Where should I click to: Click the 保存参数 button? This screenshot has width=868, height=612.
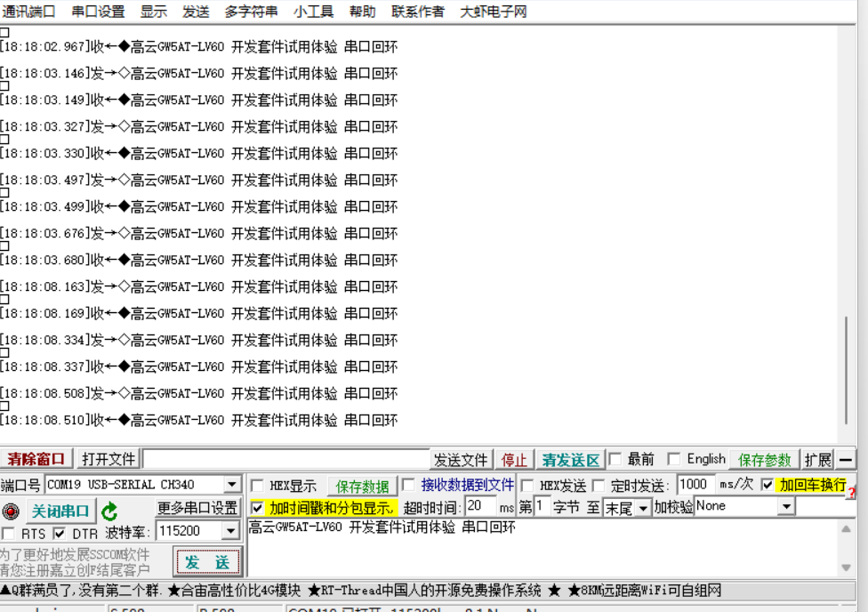click(x=765, y=460)
